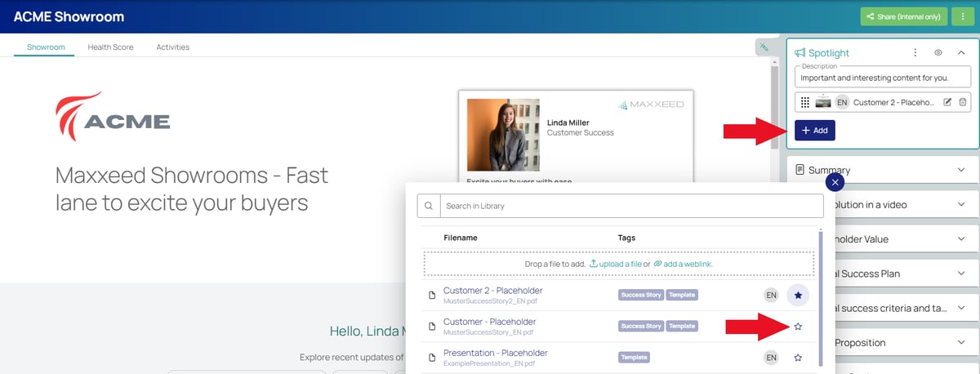
Task: Edit the Customer 2 spotlight item
Action: (948, 102)
